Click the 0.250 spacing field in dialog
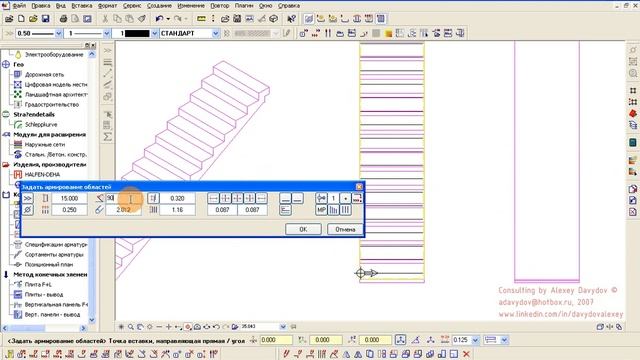The image size is (640, 360). [69, 210]
